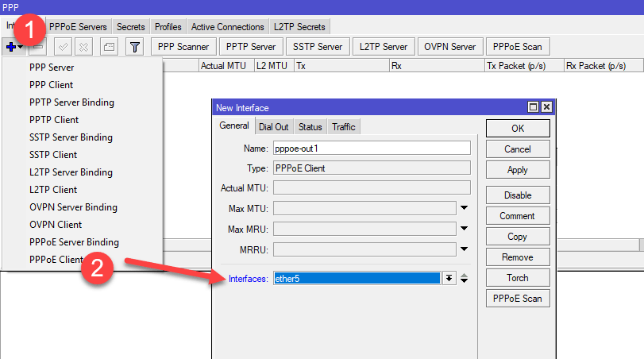The height and width of the screenshot is (359, 644).
Task: Open the Status tab
Action: tap(310, 127)
